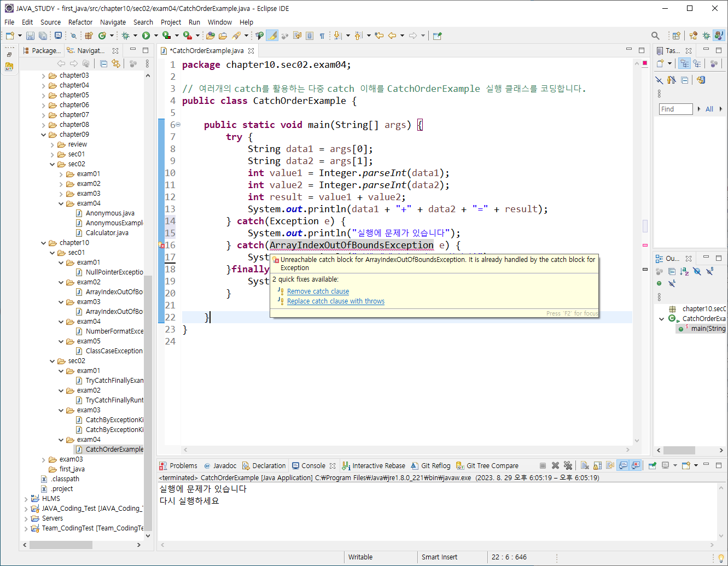Click the New Task icon in Task List
This screenshot has height=566, width=728.
click(x=660, y=63)
